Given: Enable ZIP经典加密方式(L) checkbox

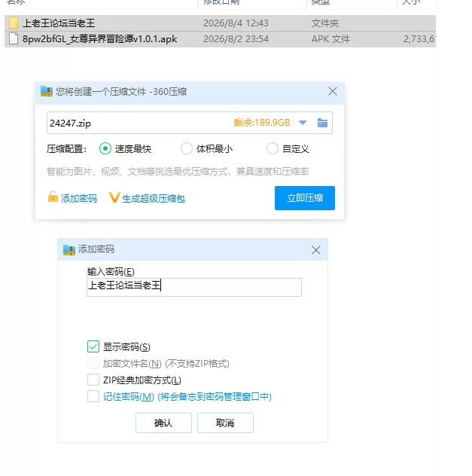Looking at the screenshot, I should click(x=93, y=380).
